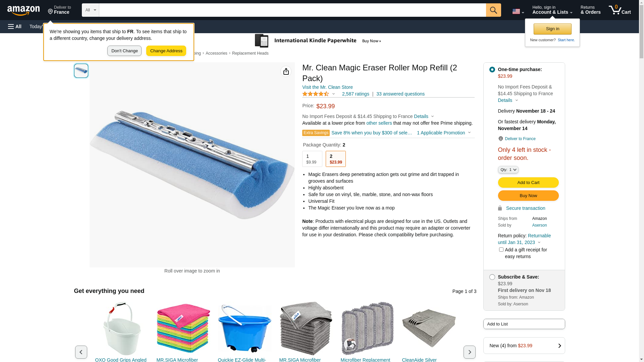The image size is (644, 362).
Task: Click the search magnifier button
Action: click(x=493, y=10)
